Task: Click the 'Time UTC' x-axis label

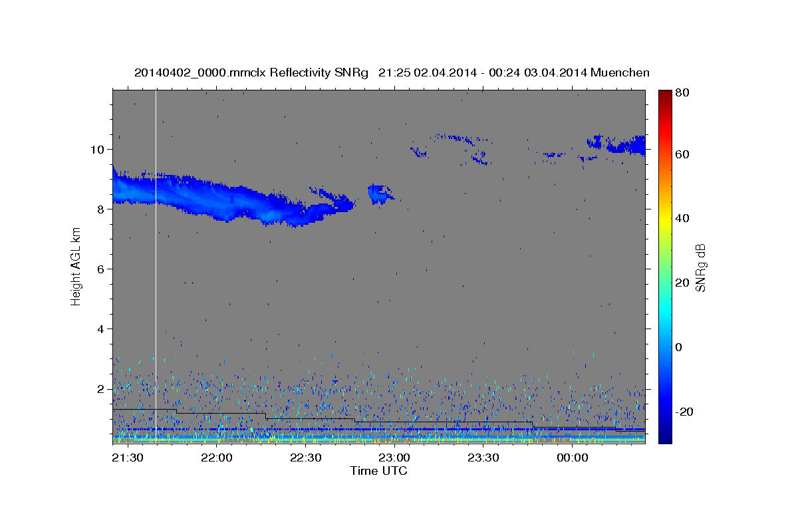Action: [x=378, y=471]
